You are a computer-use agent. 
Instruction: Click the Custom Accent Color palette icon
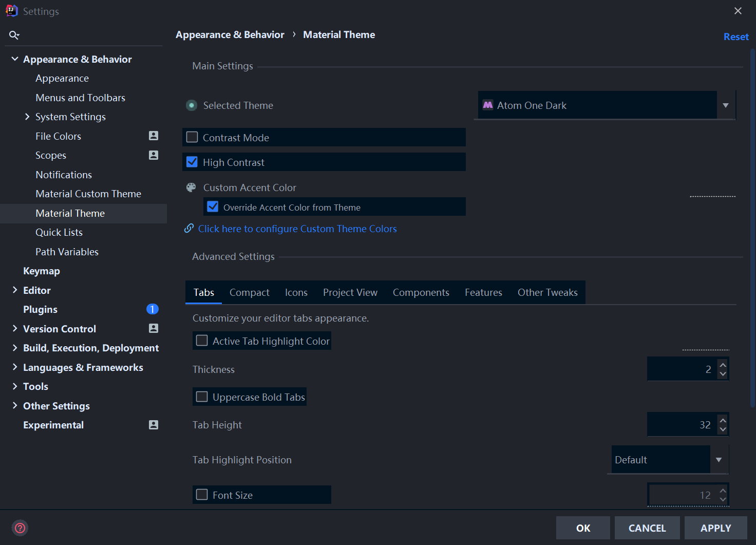[191, 187]
